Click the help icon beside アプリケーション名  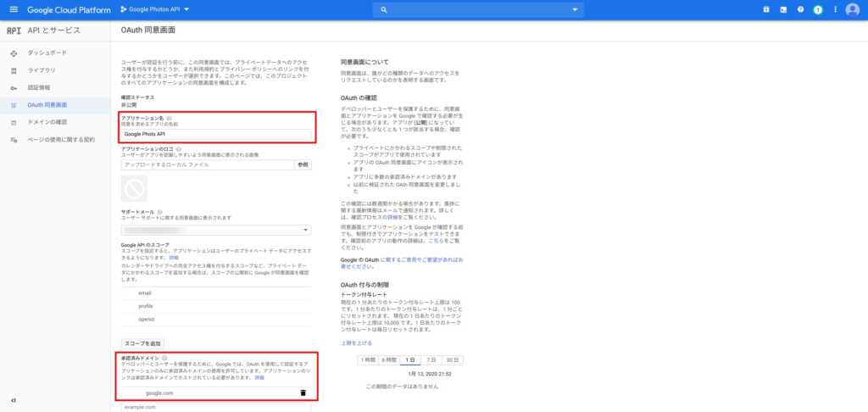coord(170,119)
